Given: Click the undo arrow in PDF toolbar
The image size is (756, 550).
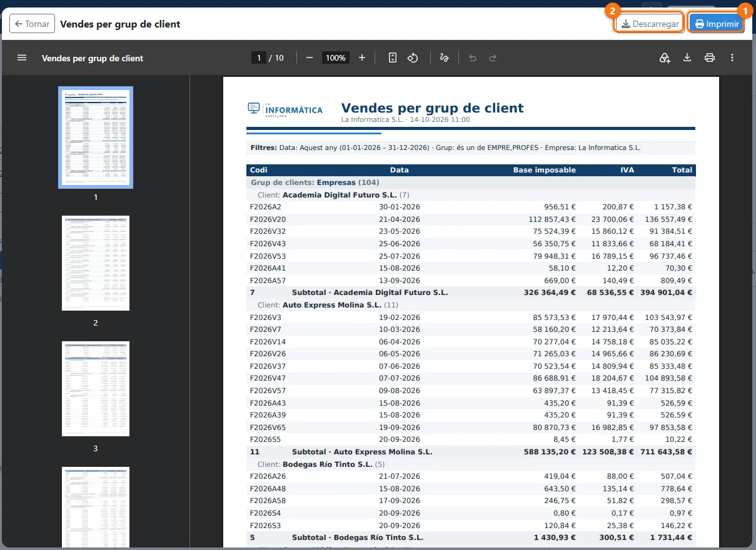Looking at the screenshot, I should tap(473, 57).
